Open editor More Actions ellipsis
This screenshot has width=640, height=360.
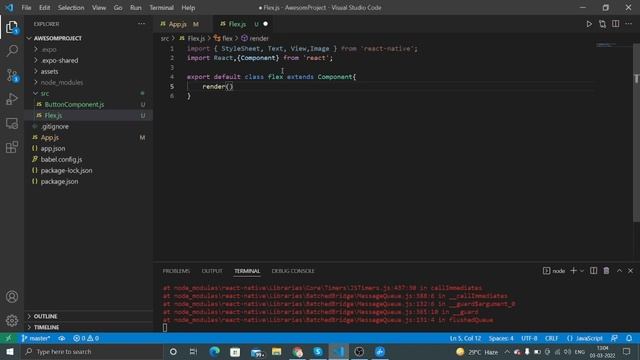[629, 24]
